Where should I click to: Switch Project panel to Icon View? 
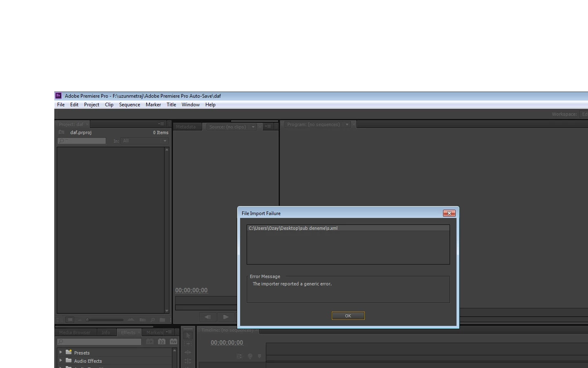pos(70,320)
